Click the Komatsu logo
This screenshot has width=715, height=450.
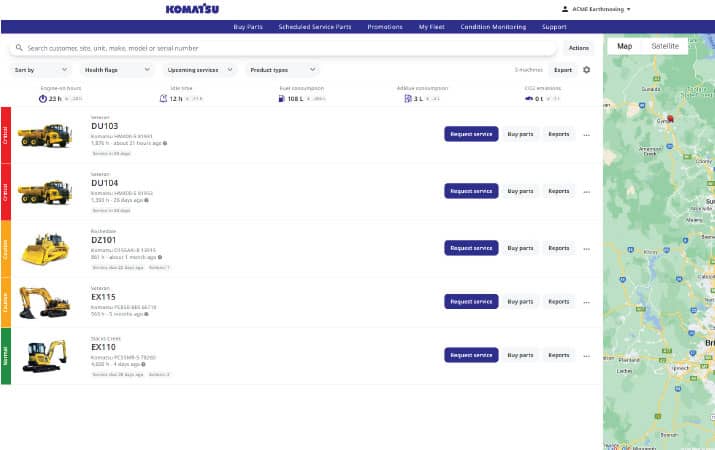(x=193, y=9)
